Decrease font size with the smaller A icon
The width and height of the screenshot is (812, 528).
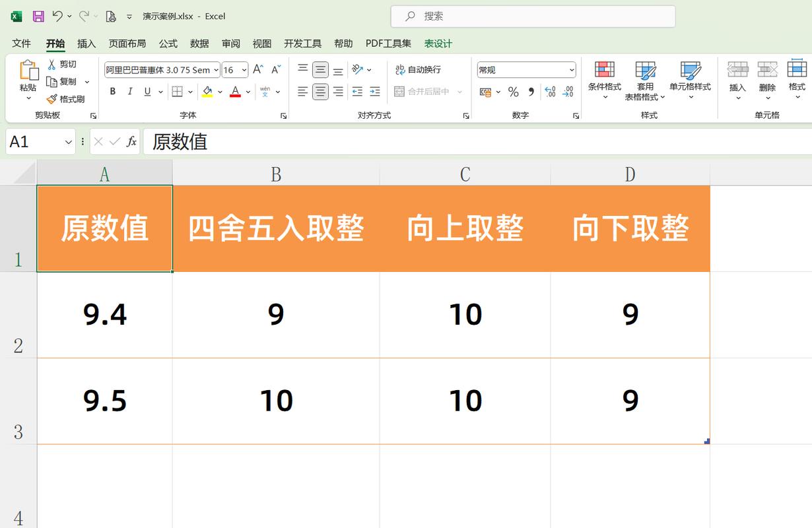point(276,69)
